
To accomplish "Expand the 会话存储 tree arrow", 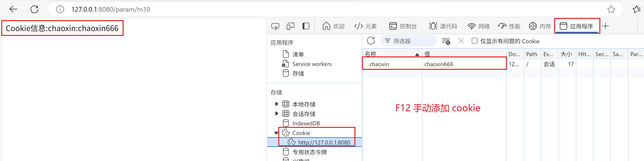I will (x=276, y=113).
